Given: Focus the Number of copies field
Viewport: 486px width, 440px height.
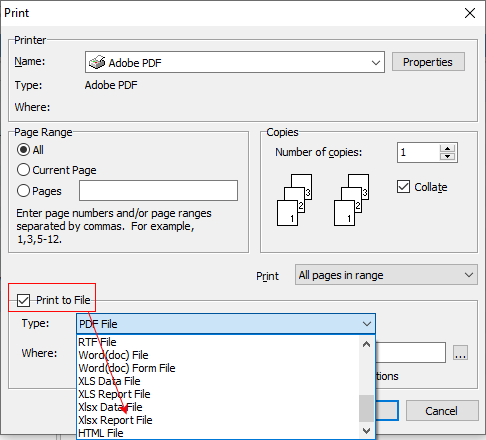Looking at the screenshot, I should 418,152.
